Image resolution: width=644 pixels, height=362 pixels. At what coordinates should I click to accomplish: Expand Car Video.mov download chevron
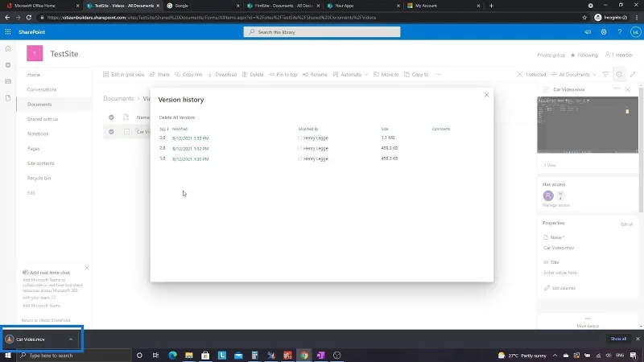[x=71, y=339]
